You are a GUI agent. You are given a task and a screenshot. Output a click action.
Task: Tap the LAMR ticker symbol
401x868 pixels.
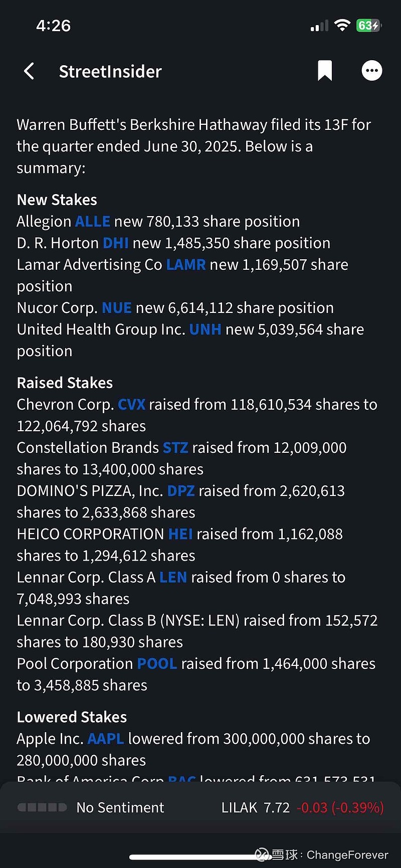(185, 264)
